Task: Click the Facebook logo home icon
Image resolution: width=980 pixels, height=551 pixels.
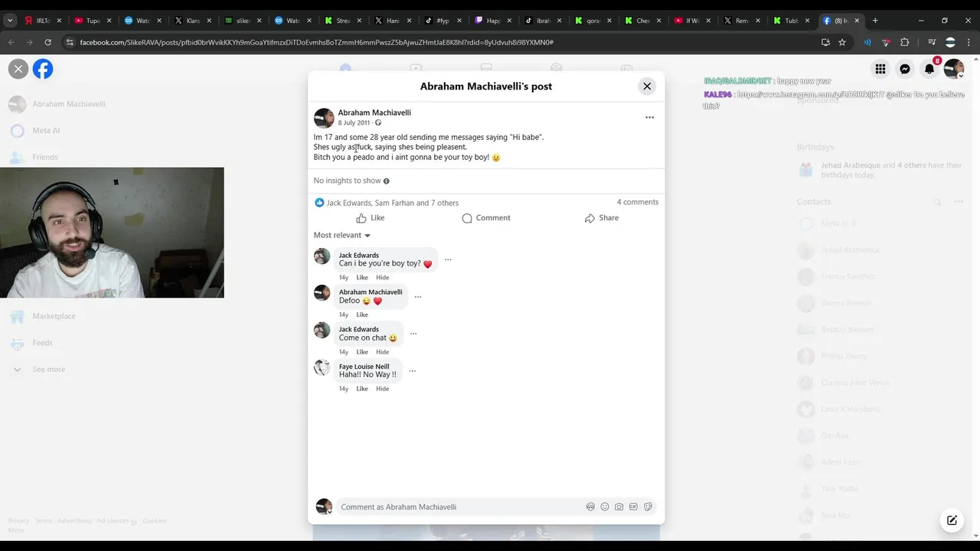Action: pyautogui.click(x=43, y=69)
